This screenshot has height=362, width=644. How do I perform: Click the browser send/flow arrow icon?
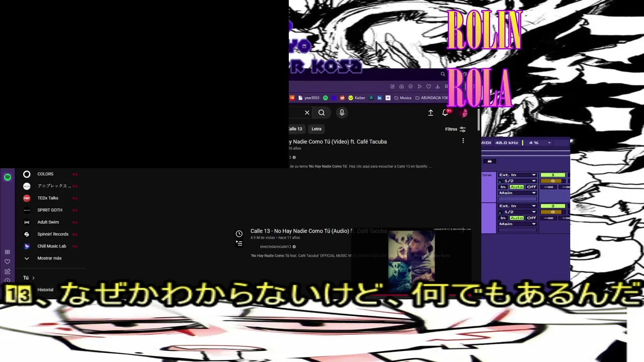click(420, 86)
